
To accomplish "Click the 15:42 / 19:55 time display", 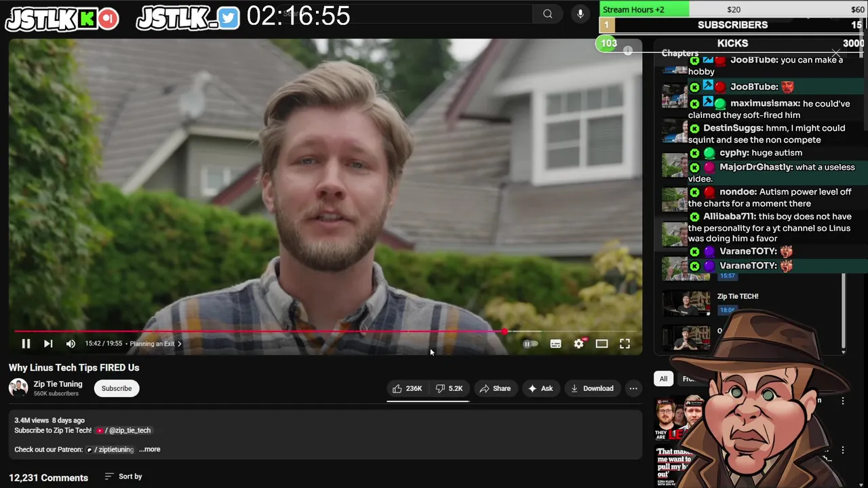I will (x=103, y=344).
